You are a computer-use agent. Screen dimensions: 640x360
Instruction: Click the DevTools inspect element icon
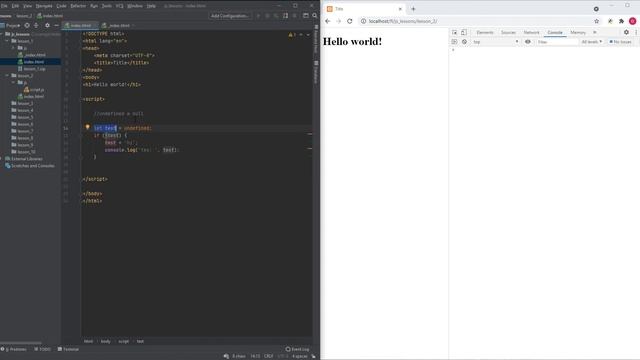[x=454, y=32]
